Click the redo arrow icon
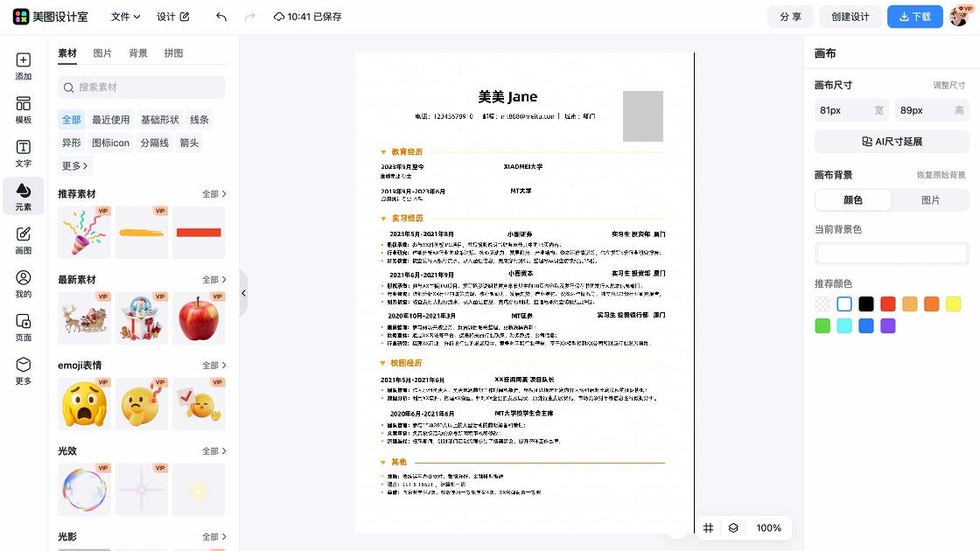 pos(250,17)
